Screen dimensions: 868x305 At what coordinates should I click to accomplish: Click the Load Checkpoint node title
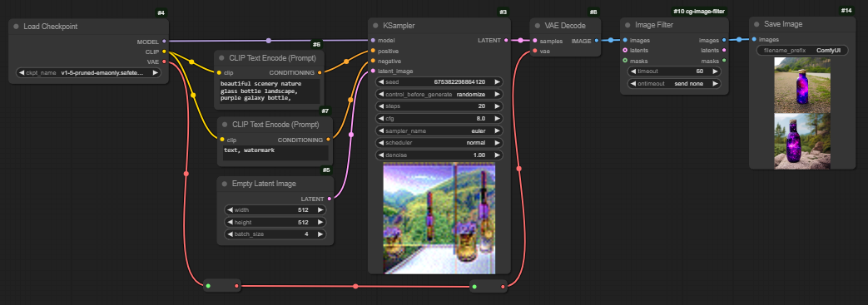[x=51, y=27]
